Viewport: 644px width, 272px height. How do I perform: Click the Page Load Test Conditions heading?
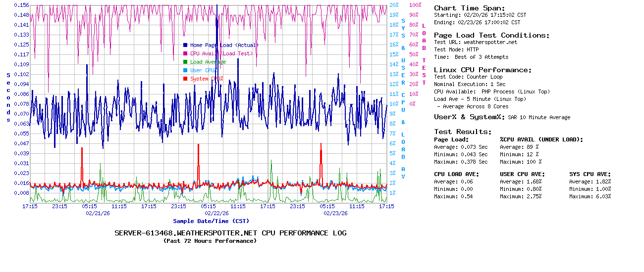491,35
